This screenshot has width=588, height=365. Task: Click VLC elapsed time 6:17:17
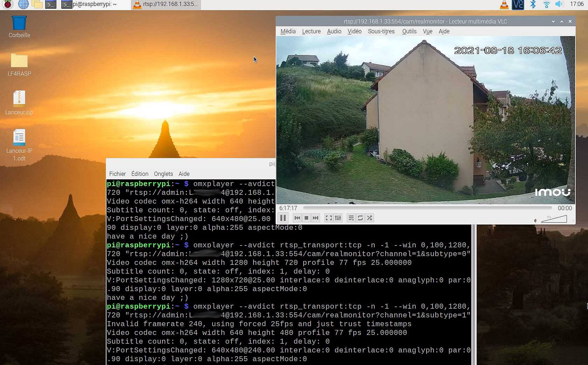(x=288, y=208)
